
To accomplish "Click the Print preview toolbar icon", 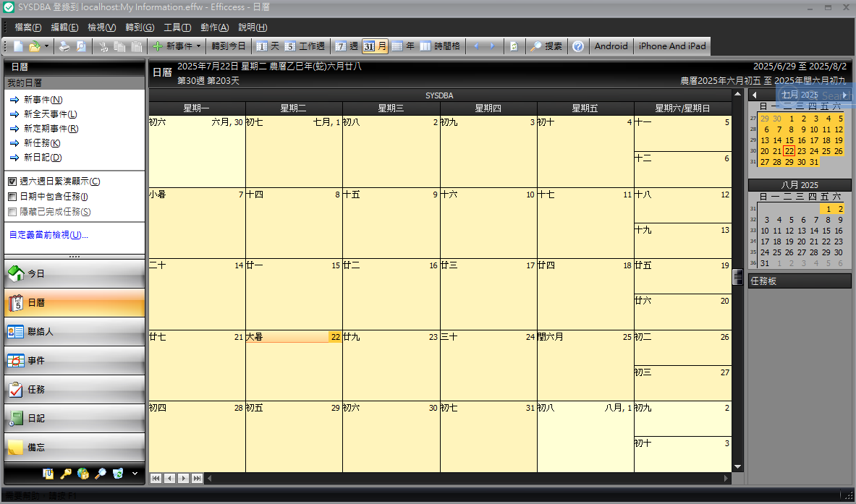I will click(x=81, y=46).
